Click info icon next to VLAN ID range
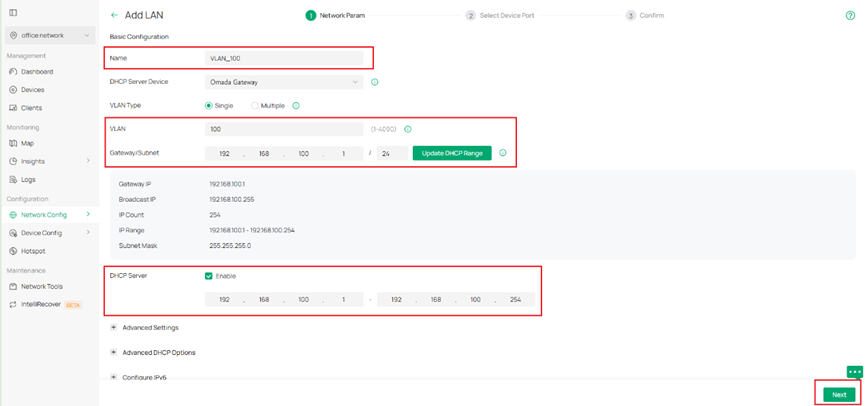 pos(408,129)
